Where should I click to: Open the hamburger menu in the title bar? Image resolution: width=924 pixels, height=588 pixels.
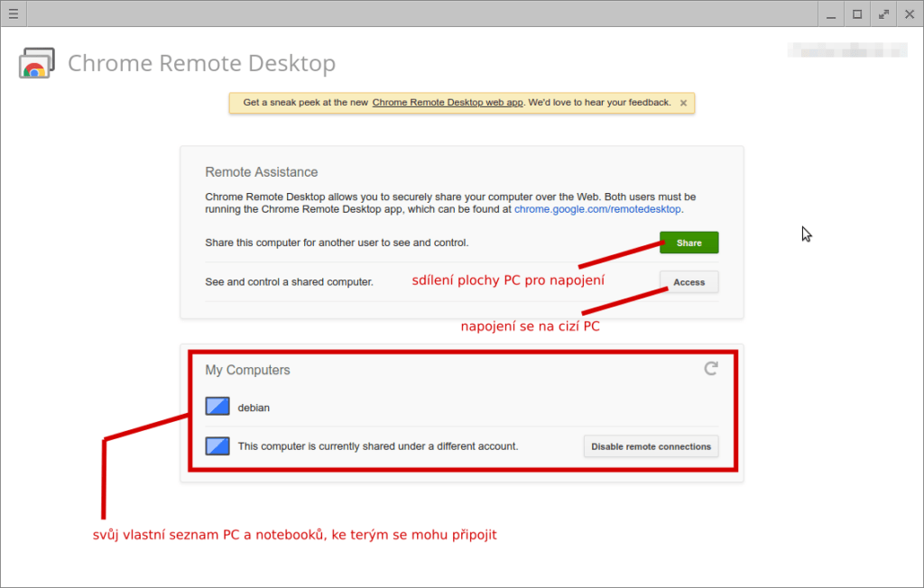click(14, 14)
